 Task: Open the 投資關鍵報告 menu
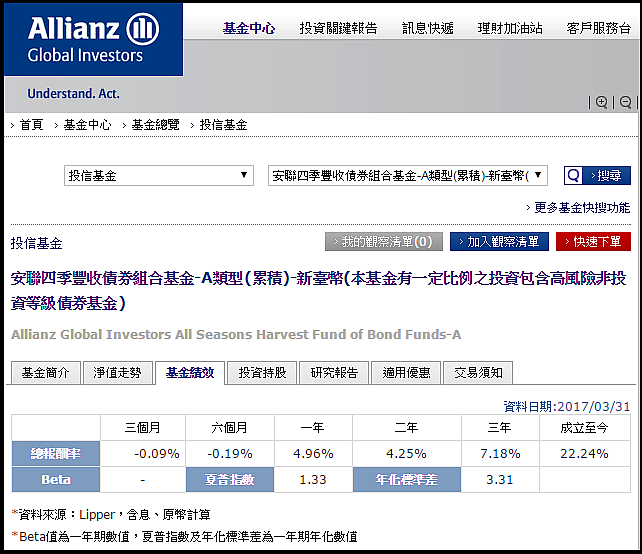tap(338, 28)
